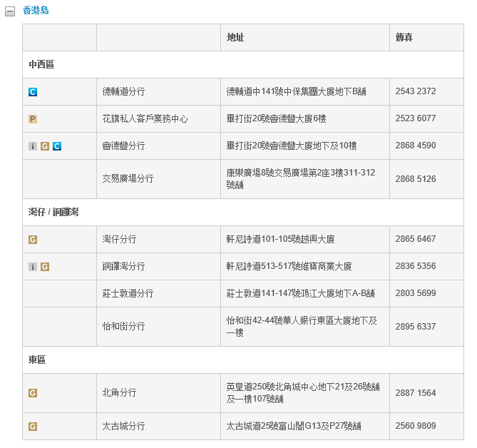Image resolution: width=477 pixels, height=448 pixels.
Task: Click the 交易廣場分行 branch name
Action: [128, 179]
